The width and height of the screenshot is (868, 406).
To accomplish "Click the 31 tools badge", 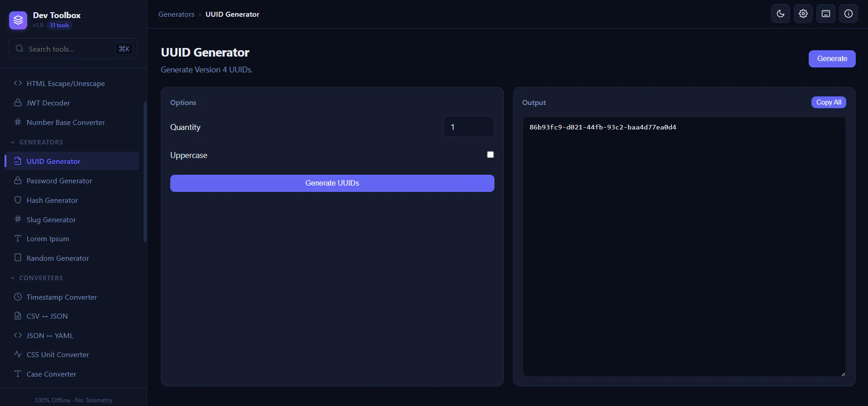I will 59,25.
